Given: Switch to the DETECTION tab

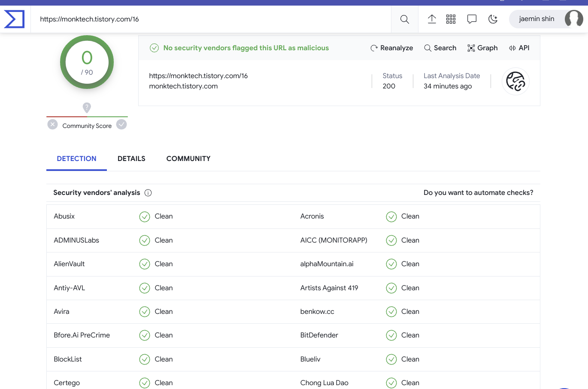Looking at the screenshot, I should (x=76, y=159).
